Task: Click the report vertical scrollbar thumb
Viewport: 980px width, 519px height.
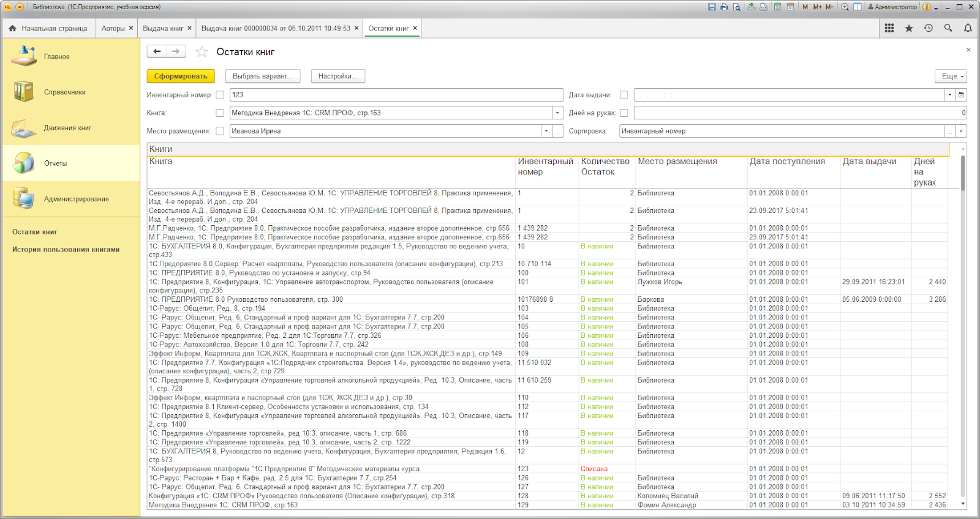Action: (963, 173)
